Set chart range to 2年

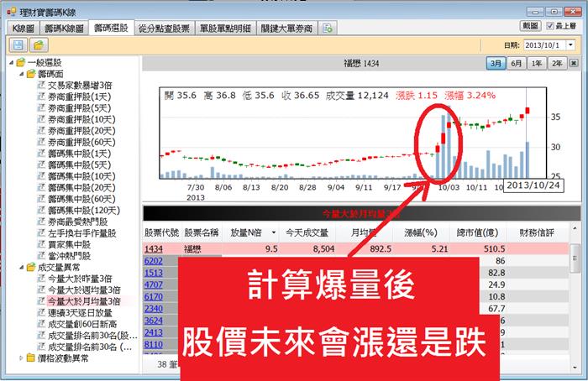(x=557, y=63)
